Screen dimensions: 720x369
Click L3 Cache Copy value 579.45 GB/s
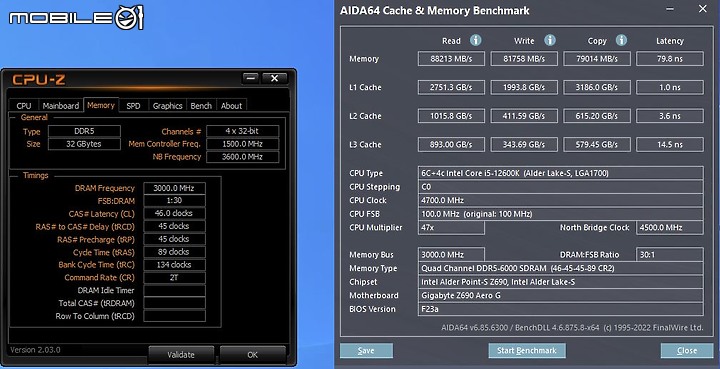tap(597, 145)
